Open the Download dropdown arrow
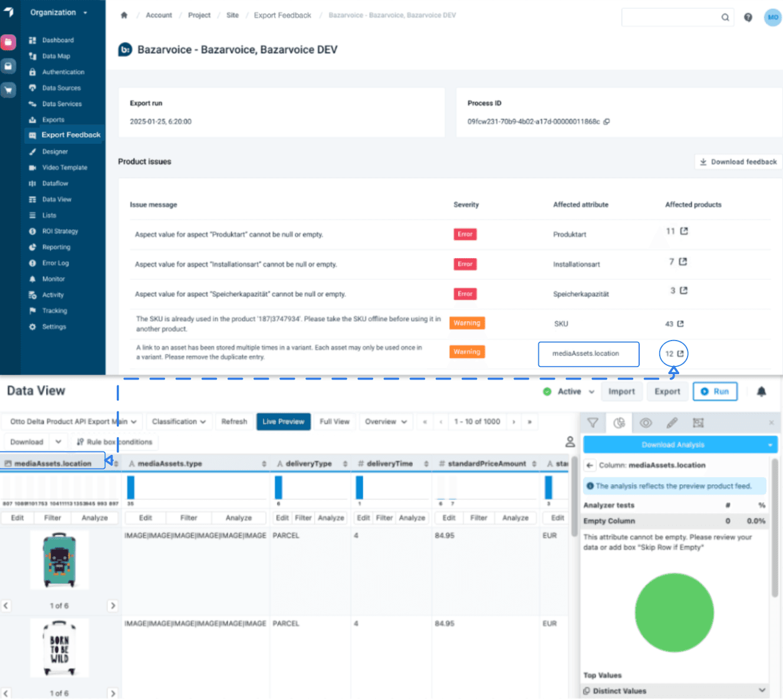 click(58, 442)
